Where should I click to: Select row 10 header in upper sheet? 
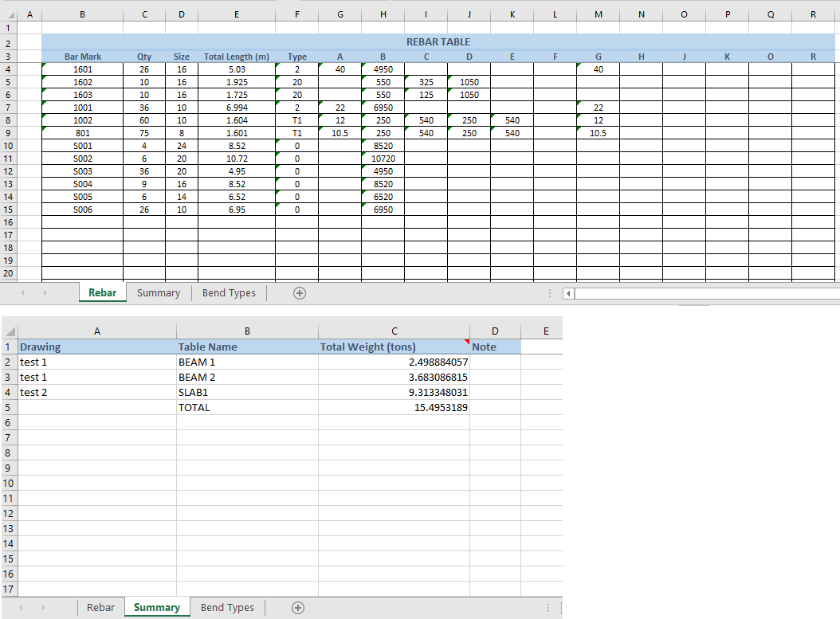(x=8, y=146)
